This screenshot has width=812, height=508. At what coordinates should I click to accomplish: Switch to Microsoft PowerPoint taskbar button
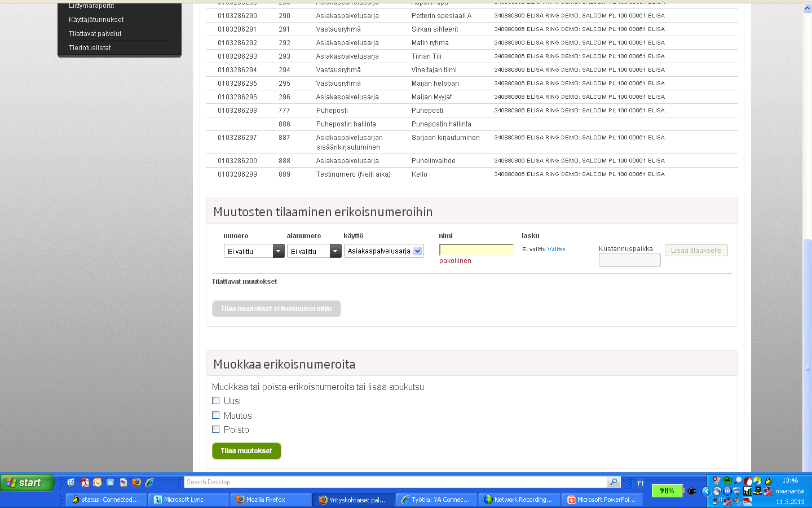(x=602, y=500)
